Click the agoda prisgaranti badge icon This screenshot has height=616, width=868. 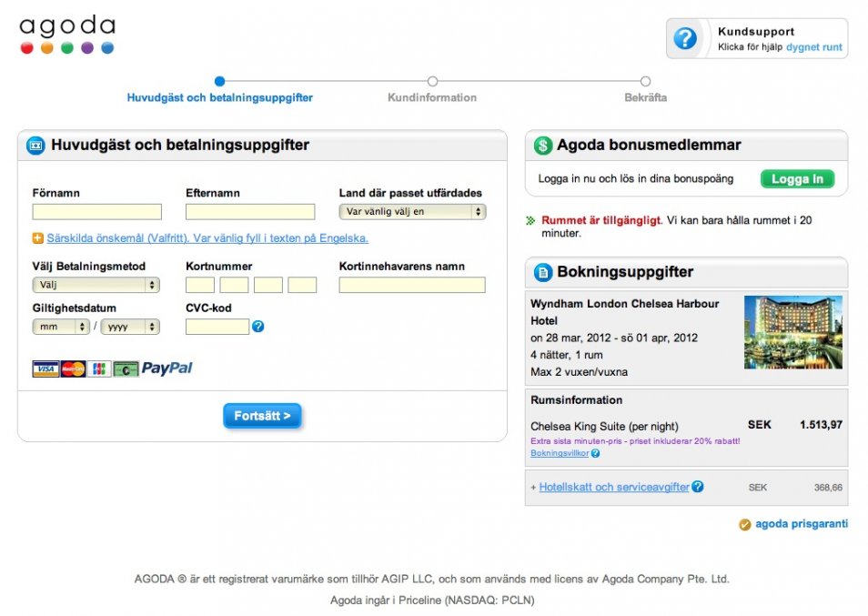tap(745, 525)
